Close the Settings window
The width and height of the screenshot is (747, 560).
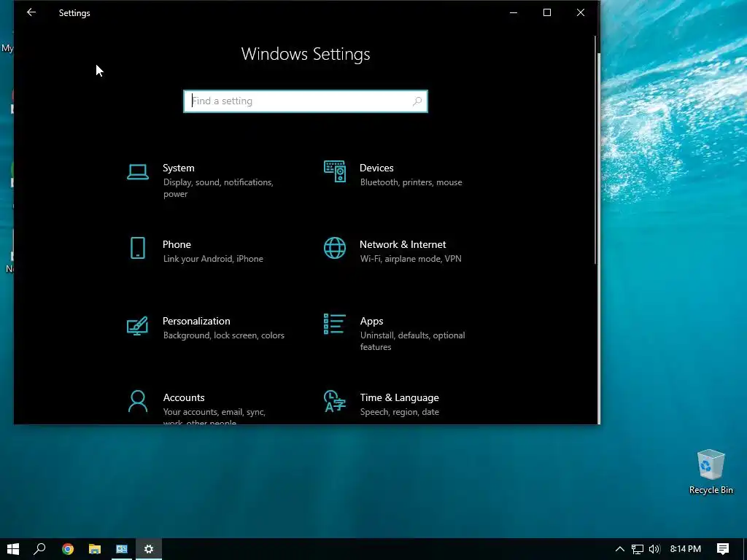[580, 12]
